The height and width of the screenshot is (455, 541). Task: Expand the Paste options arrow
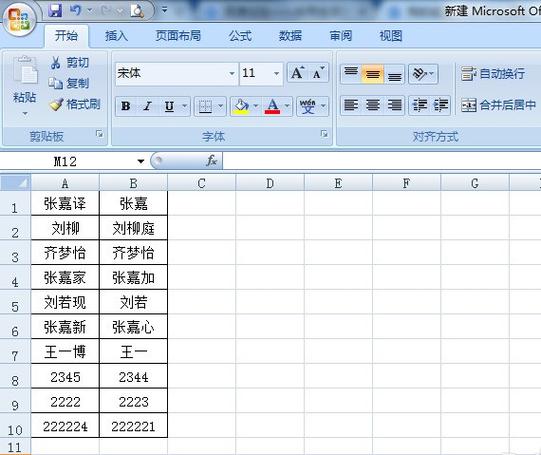click(25, 113)
